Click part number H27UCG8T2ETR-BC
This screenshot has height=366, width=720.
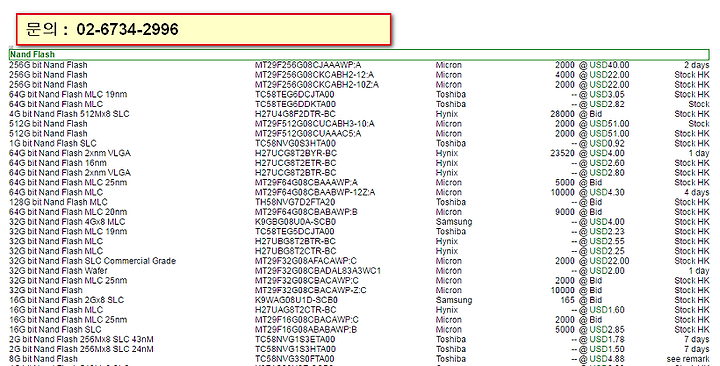(296, 163)
